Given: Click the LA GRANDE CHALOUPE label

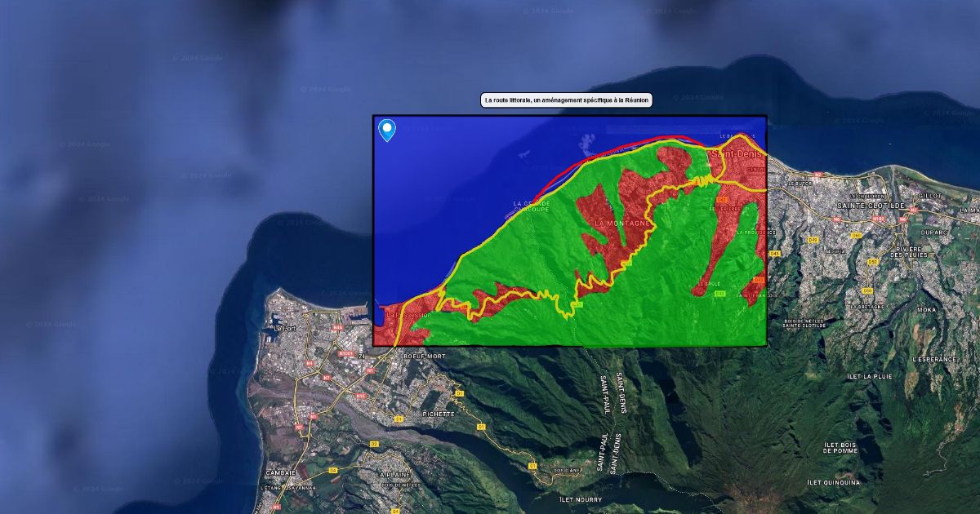Looking at the screenshot, I should coord(532,206).
